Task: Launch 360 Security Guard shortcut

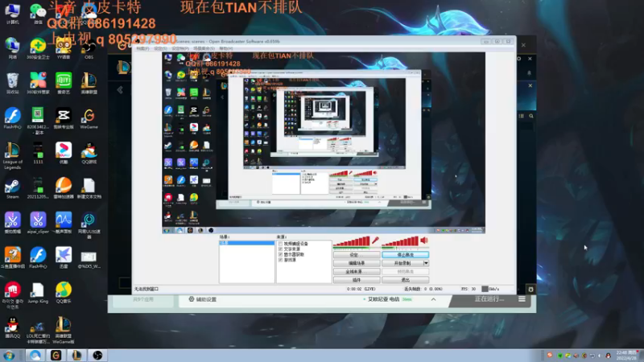Action: pos(38,48)
